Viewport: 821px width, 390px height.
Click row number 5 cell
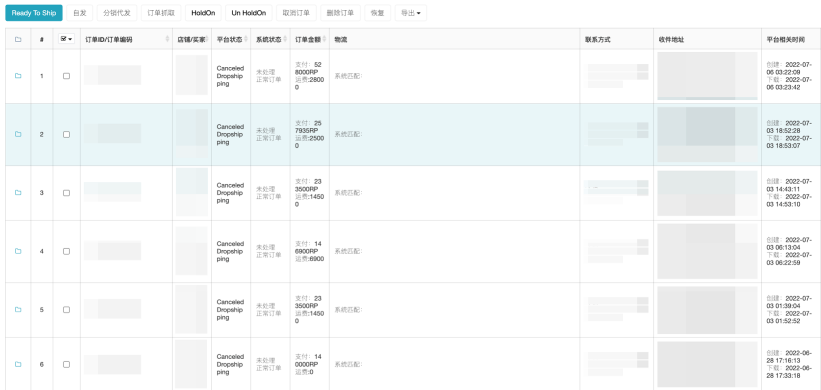click(42, 309)
